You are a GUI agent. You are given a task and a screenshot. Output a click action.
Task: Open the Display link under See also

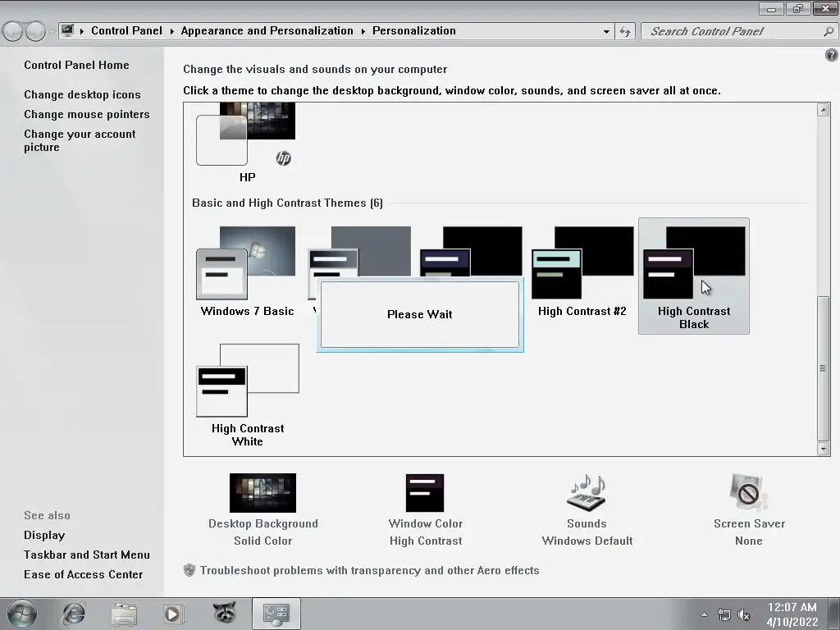point(44,535)
